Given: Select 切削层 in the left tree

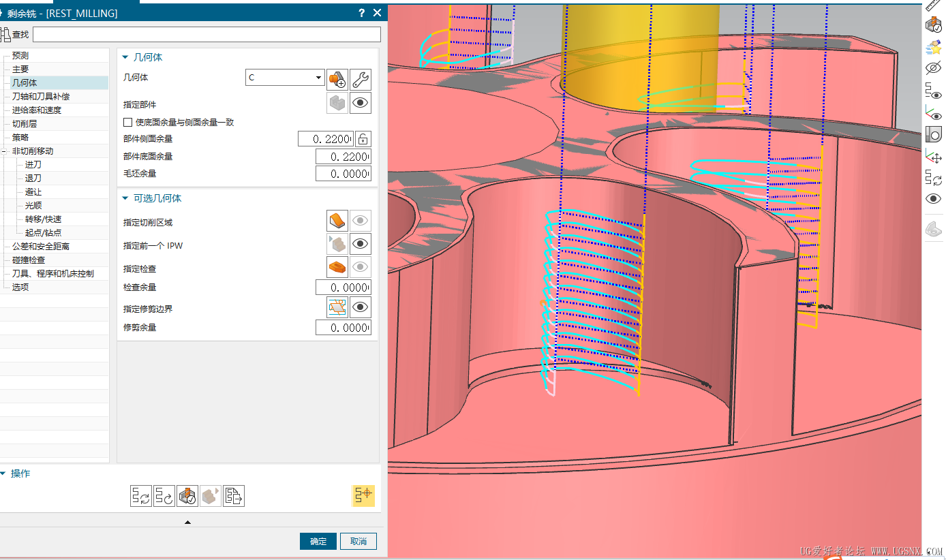Looking at the screenshot, I should click(x=25, y=124).
